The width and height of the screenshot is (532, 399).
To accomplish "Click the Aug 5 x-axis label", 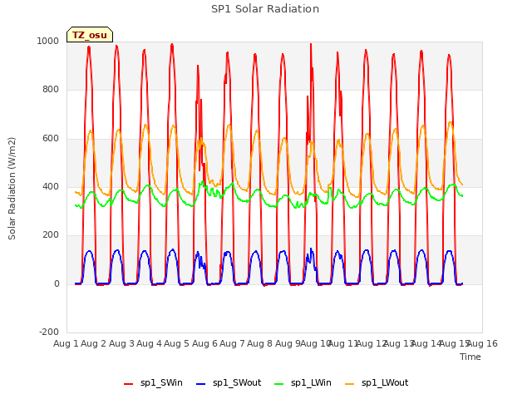I will click(x=176, y=343).
